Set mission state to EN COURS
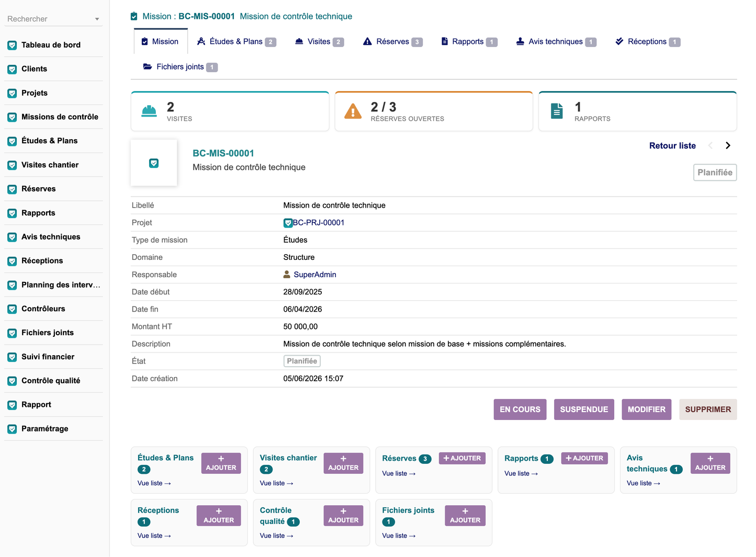Screen dimensions: 756x557 [520, 410]
